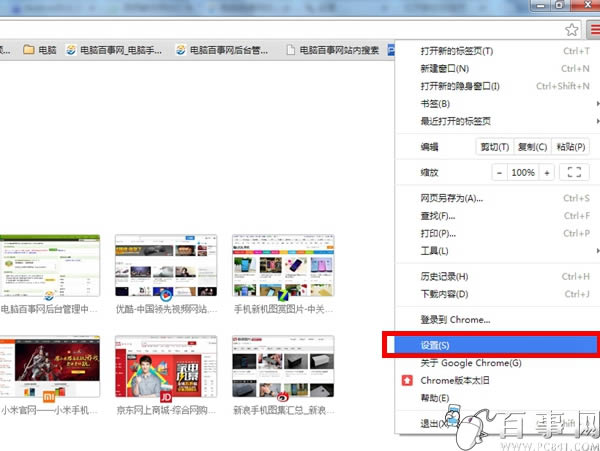Expand the 工具(L) submenu
This screenshot has width=600, height=451.
click(x=497, y=251)
